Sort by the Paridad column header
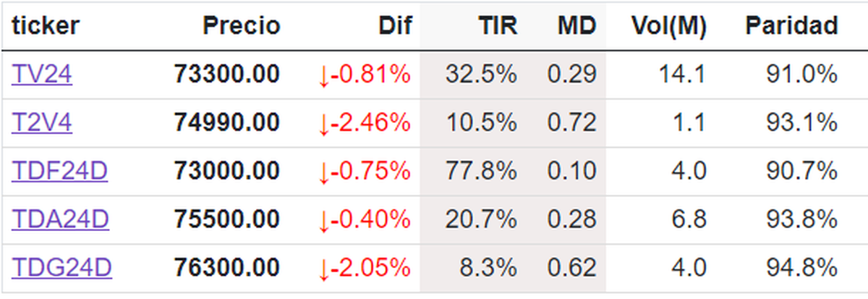The width and height of the screenshot is (868, 299). click(791, 26)
